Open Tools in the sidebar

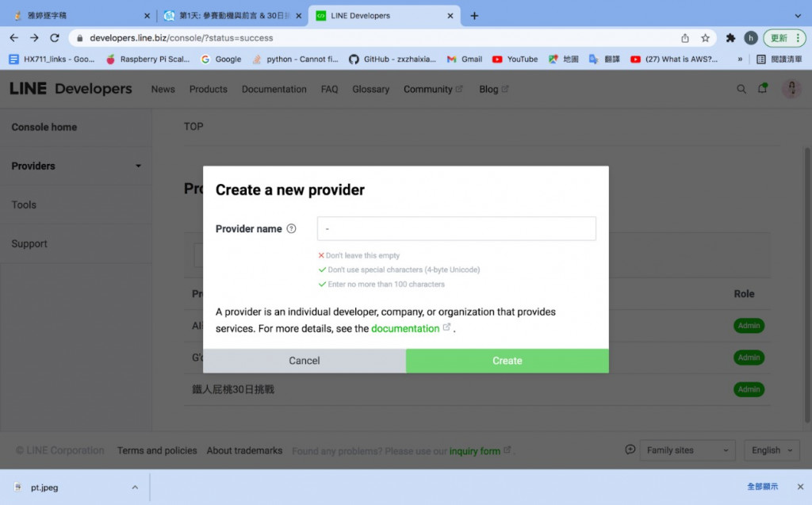24,205
